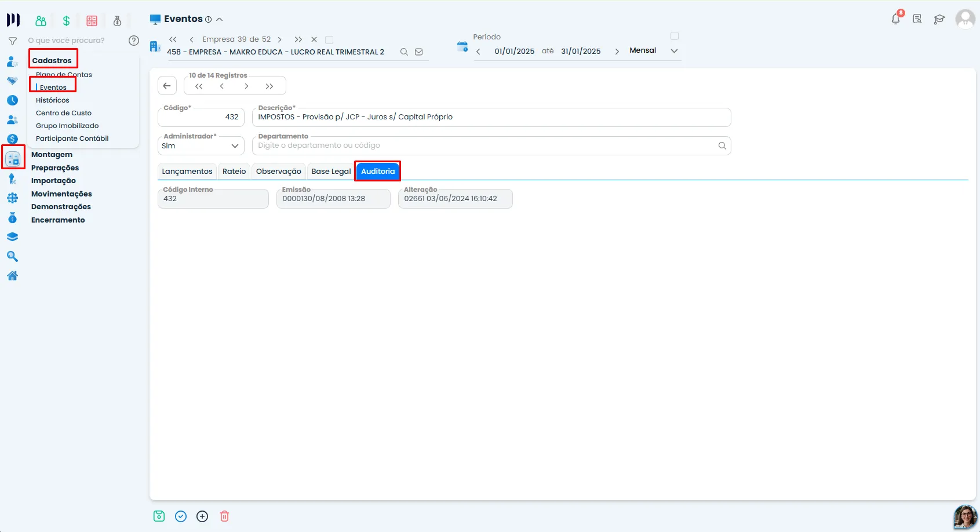Open the green dollar sign module
Image resolution: width=980 pixels, height=532 pixels.
tap(66, 21)
